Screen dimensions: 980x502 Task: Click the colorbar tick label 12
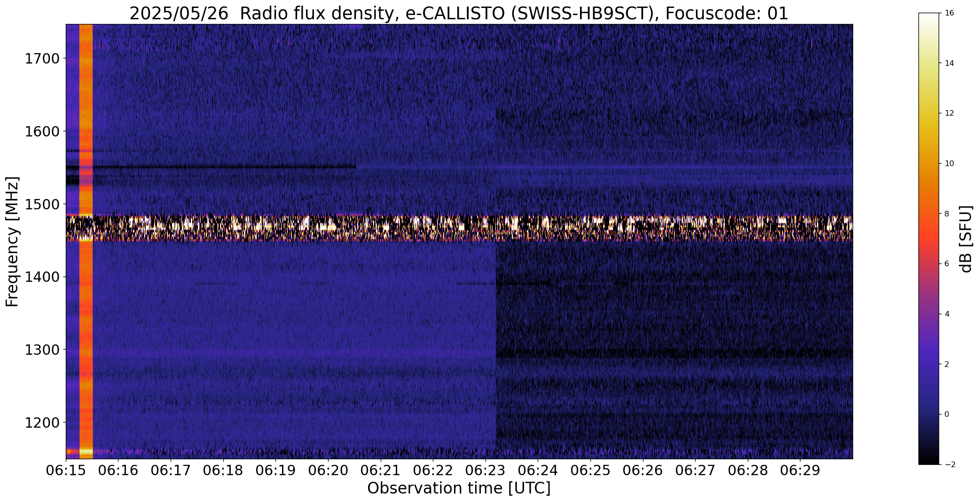click(x=949, y=113)
